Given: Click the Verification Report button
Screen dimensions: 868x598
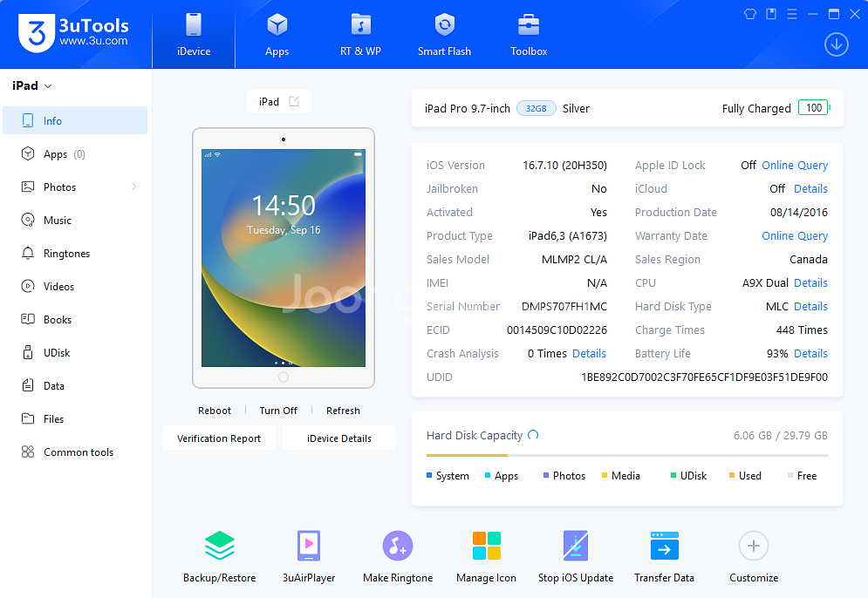Looking at the screenshot, I should coord(219,438).
